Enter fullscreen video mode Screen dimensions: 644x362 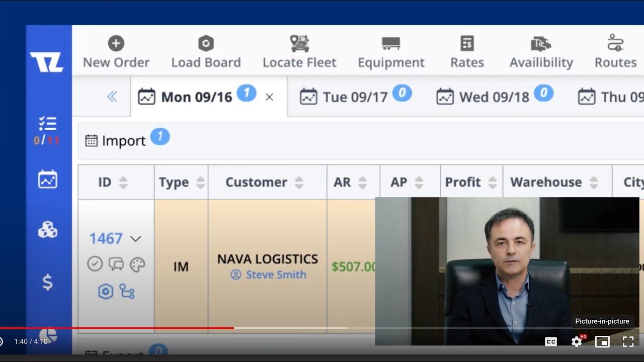628,342
